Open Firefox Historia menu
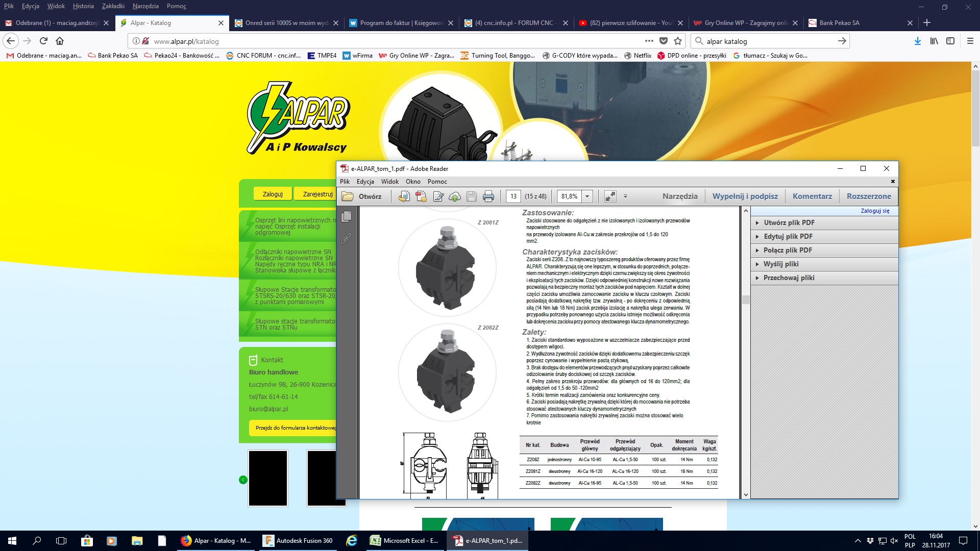This screenshot has width=980, height=551. point(83,6)
